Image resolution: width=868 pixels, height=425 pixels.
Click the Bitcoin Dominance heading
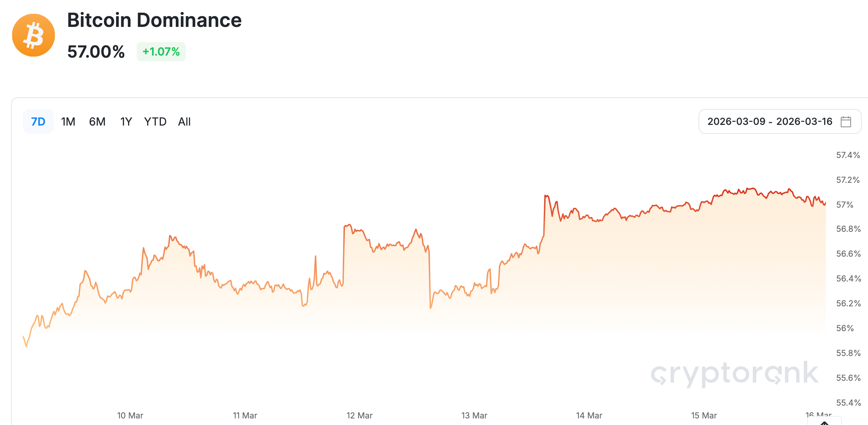point(154,20)
